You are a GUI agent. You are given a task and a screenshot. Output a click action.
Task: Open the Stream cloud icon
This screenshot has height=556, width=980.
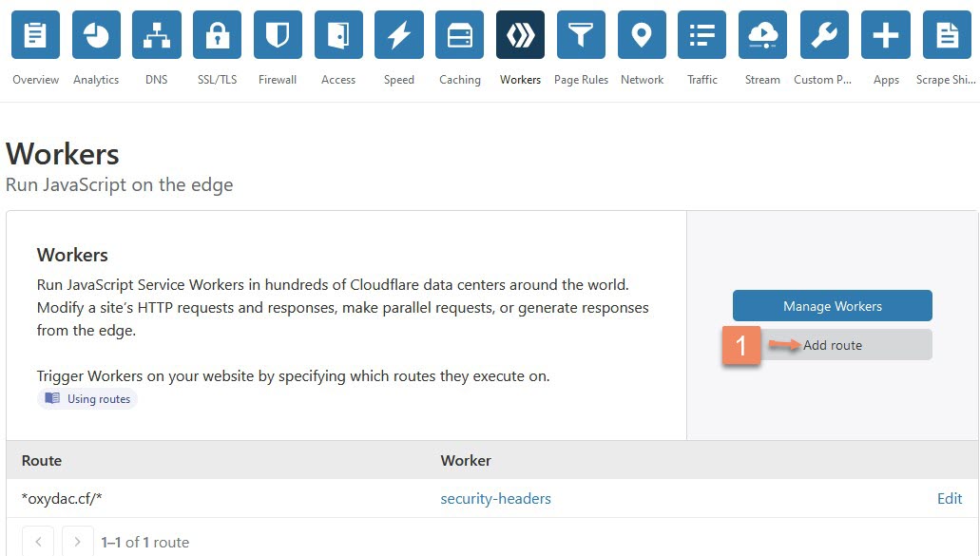763,35
